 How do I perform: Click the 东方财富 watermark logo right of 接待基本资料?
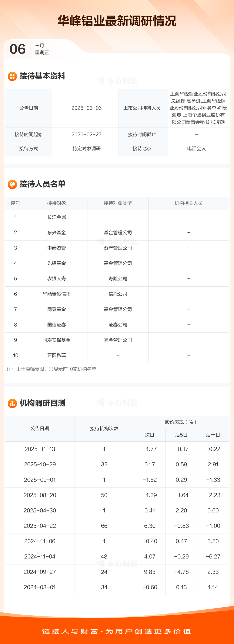[x=117, y=81]
